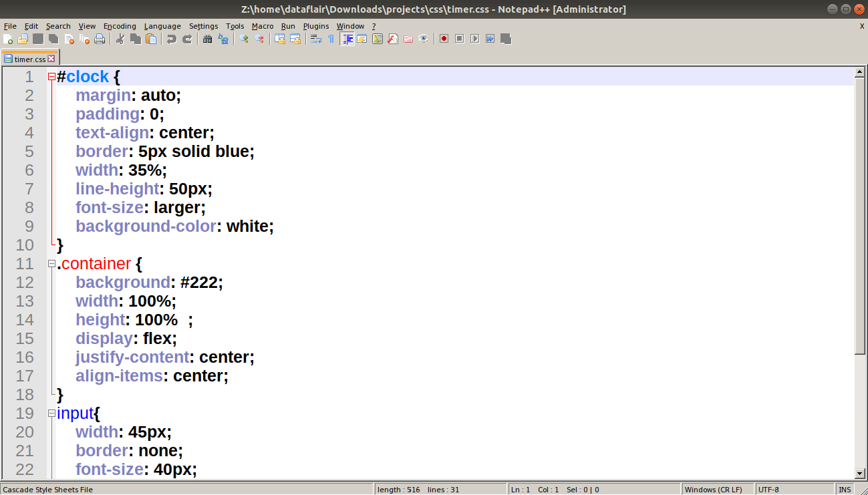
Task: Start macro recording with the red dot
Action: (444, 39)
